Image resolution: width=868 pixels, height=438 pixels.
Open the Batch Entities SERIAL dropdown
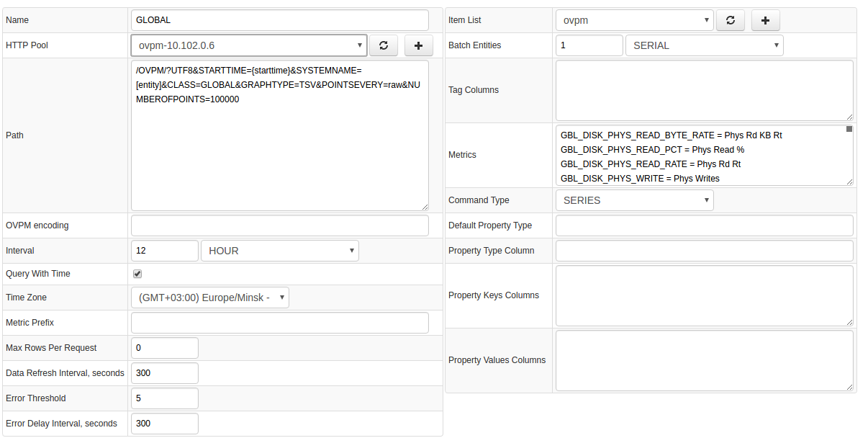click(x=704, y=45)
